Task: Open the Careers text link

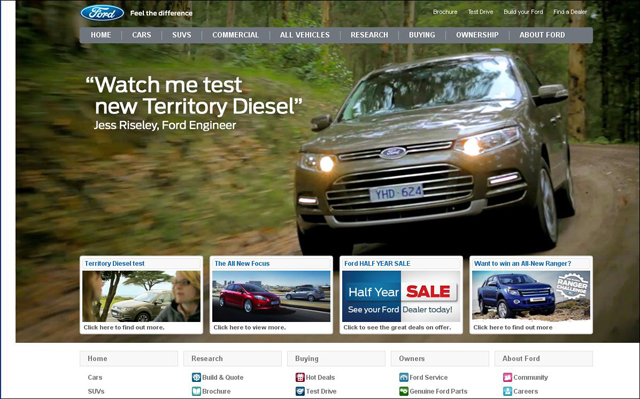Action: [526, 391]
